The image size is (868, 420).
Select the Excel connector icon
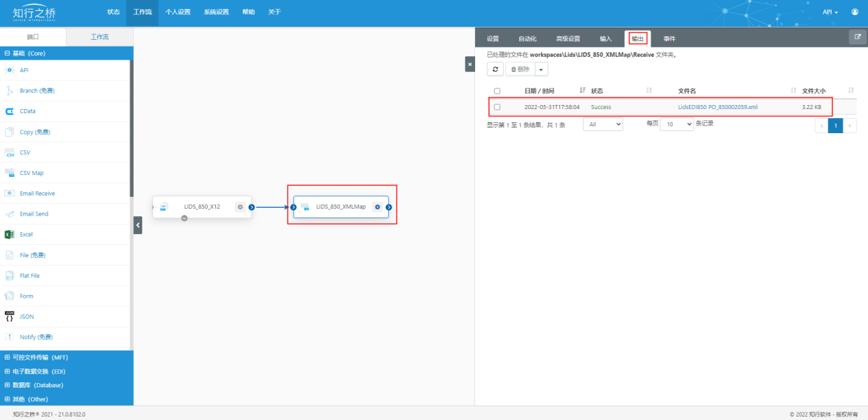click(x=10, y=235)
